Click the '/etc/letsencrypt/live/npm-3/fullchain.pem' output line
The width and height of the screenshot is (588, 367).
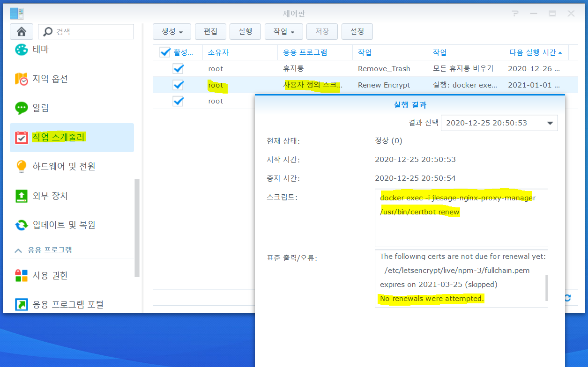point(457,271)
